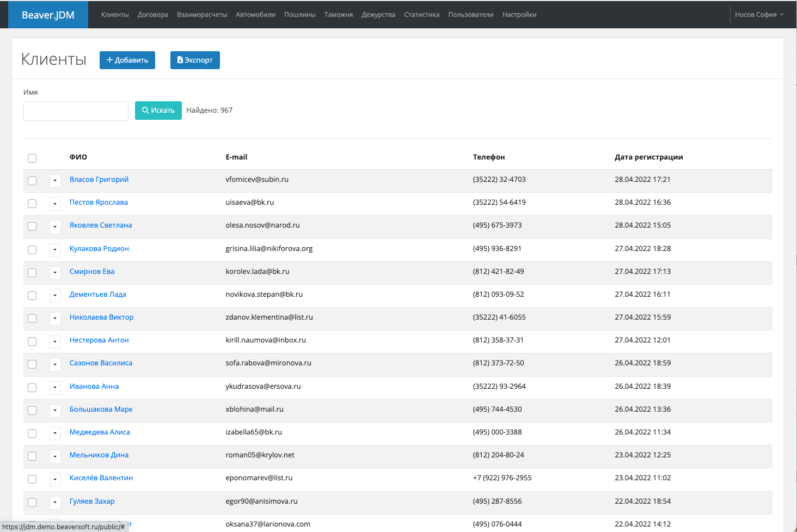
Task: Click the Экспорт button with file icon
Action: [x=195, y=60]
